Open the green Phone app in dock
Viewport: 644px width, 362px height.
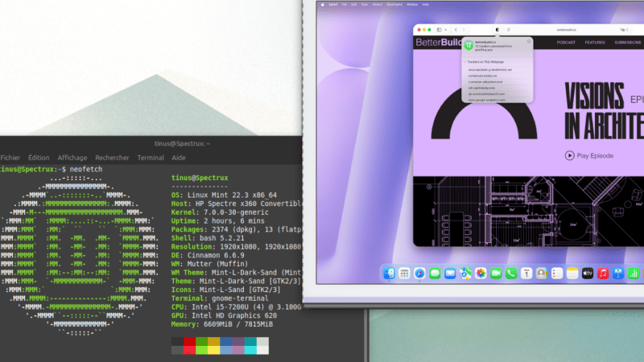(511, 274)
